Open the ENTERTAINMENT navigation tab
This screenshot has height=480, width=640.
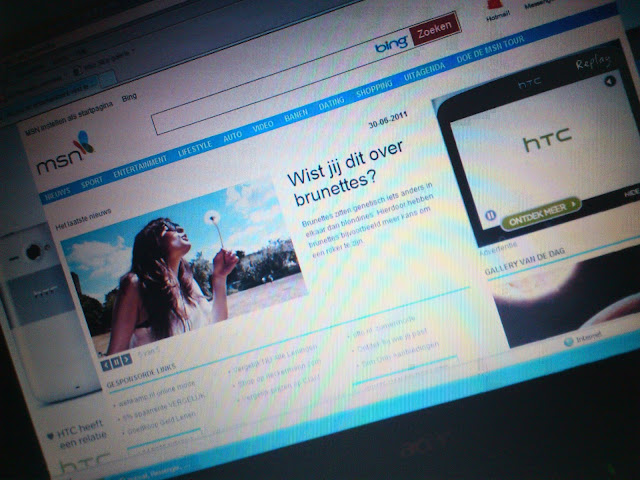click(x=140, y=167)
